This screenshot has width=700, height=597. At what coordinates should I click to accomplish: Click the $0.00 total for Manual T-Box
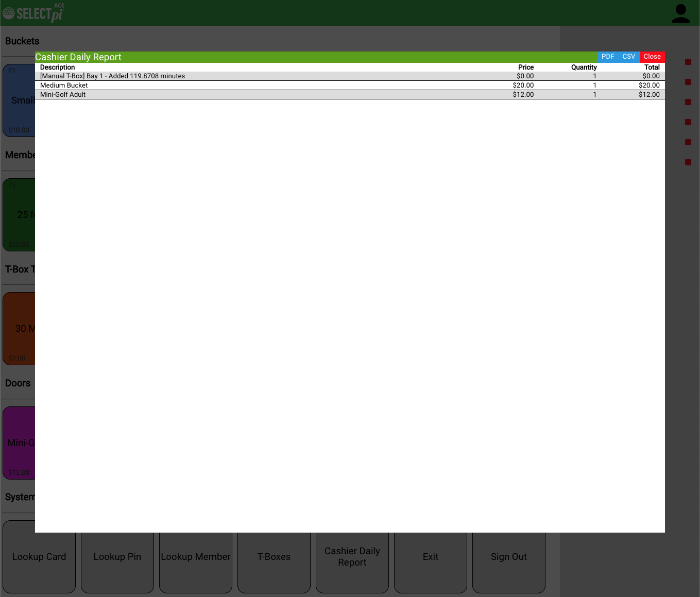coord(651,76)
